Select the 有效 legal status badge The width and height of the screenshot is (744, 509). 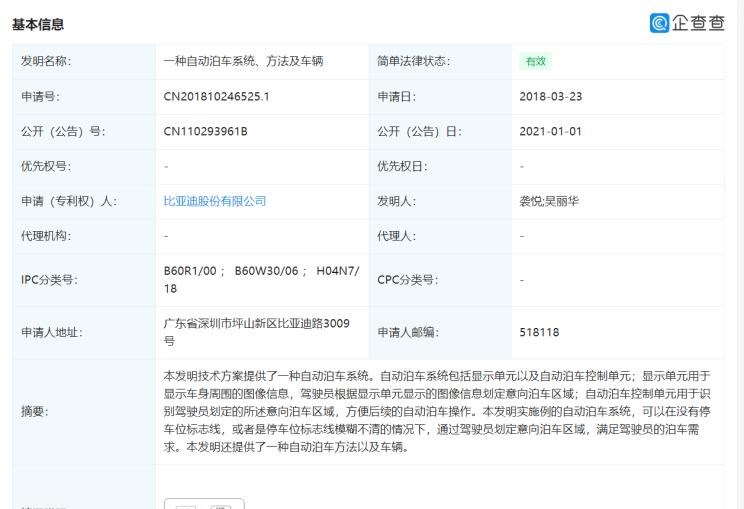[536, 61]
